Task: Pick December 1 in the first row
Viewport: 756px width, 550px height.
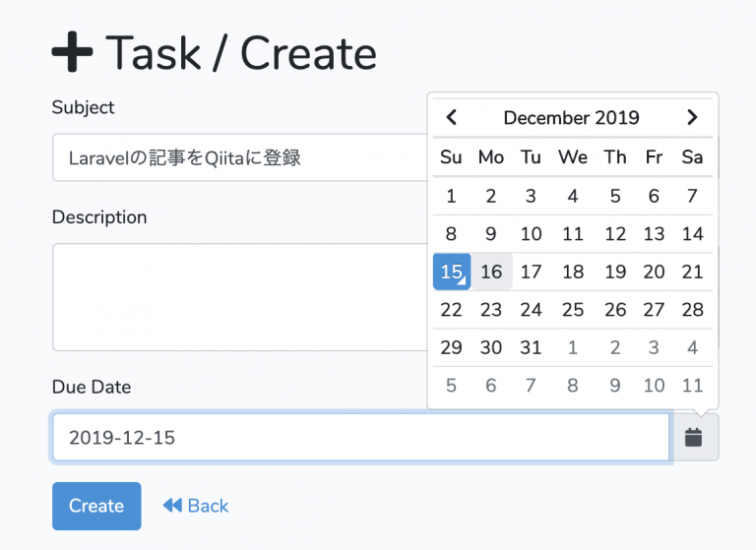Action: click(451, 196)
